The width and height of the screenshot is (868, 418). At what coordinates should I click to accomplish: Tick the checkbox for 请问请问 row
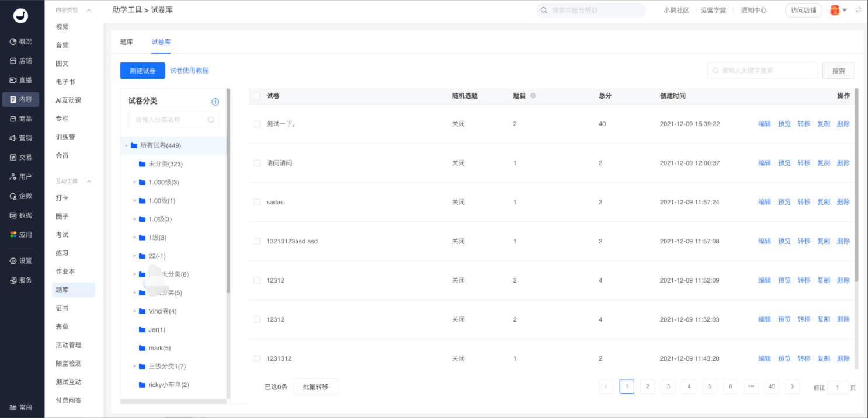point(256,163)
